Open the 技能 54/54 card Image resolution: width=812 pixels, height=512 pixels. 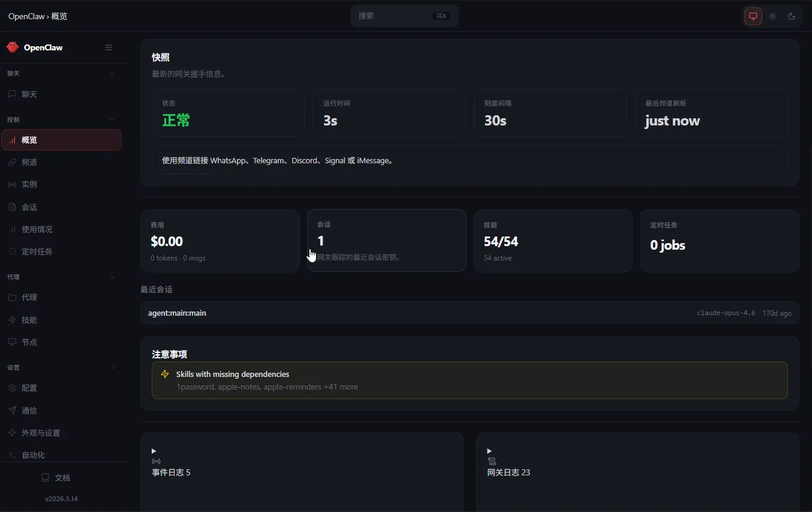click(553, 241)
